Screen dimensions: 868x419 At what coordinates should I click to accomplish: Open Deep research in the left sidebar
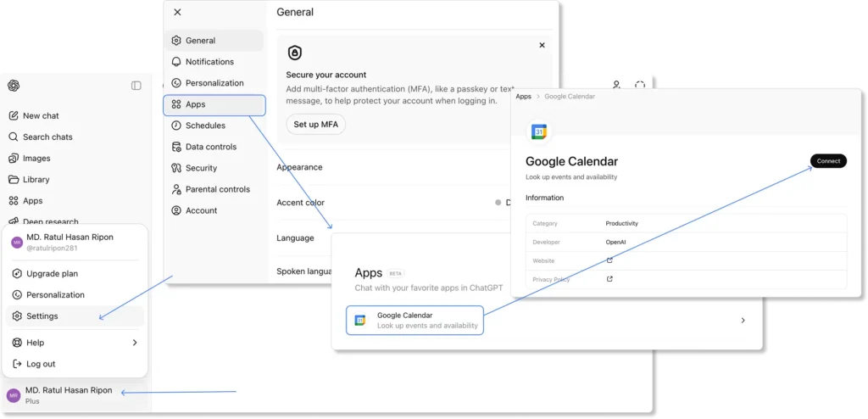click(44, 221)
